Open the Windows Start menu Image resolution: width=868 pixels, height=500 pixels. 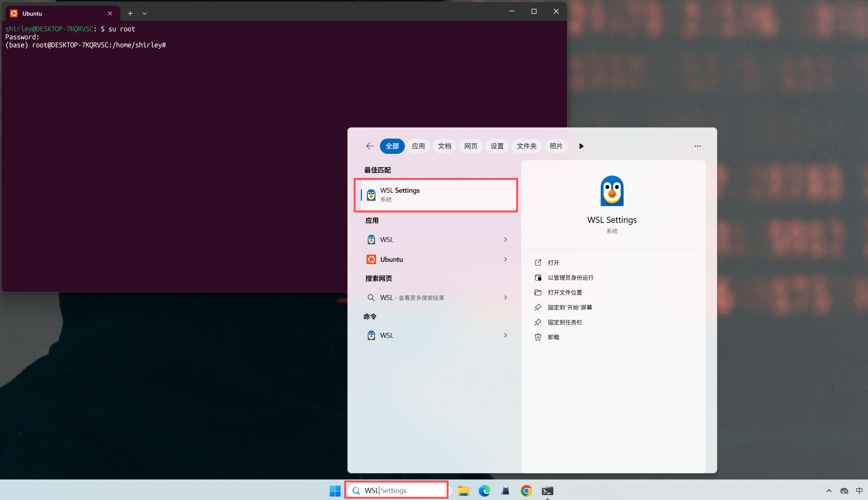[x=335, y=490]
